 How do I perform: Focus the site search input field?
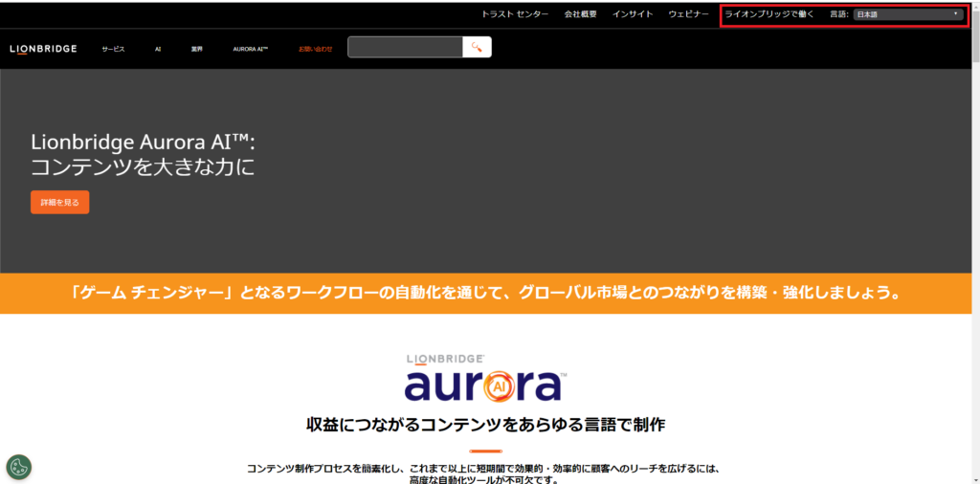coord(405,48)
